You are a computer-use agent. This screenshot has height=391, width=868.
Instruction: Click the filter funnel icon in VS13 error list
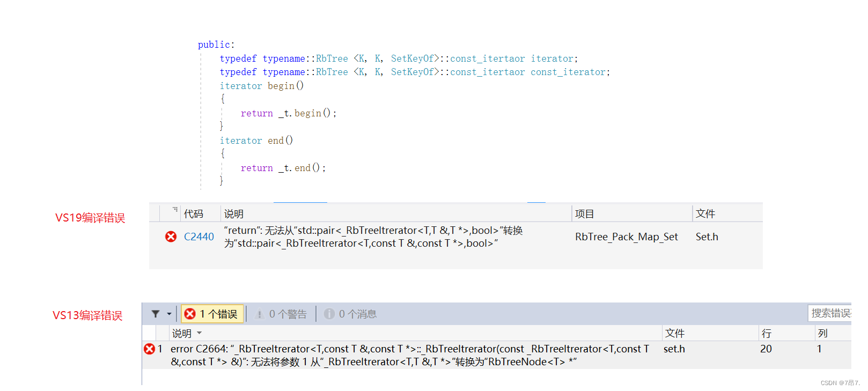(156, 314)
